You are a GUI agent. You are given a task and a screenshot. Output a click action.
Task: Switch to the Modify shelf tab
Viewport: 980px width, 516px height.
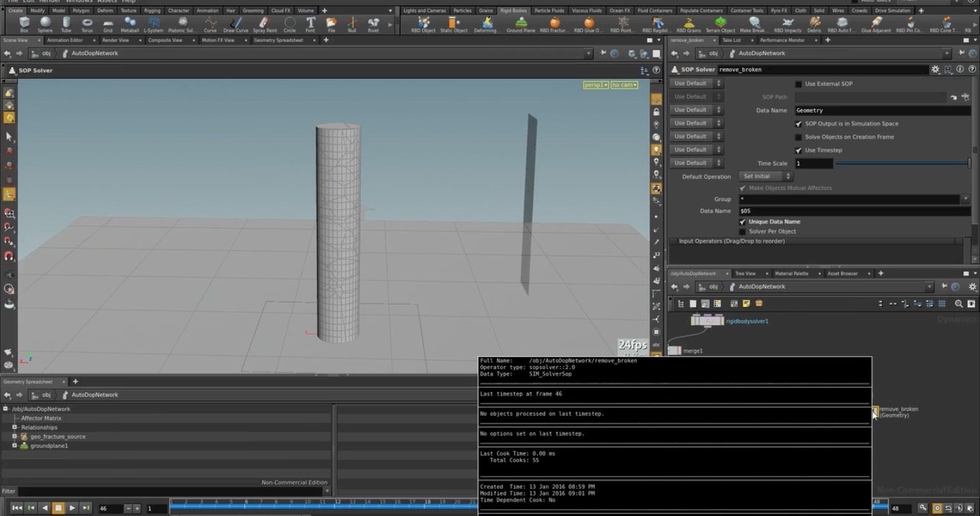pos(37,11)
